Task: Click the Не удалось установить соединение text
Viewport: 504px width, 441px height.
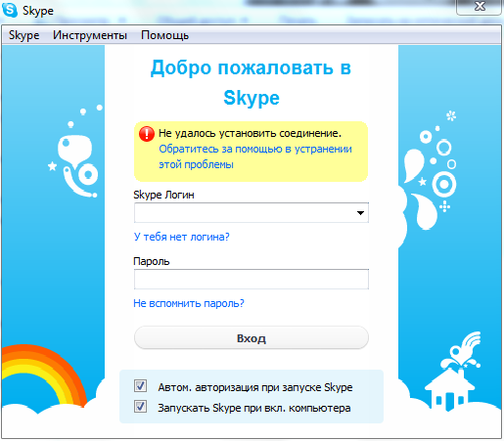Action: 250,133
